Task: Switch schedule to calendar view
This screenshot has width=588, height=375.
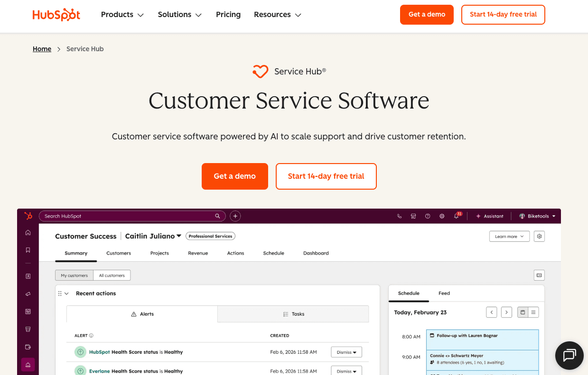Action: click(x=523, y=312)
